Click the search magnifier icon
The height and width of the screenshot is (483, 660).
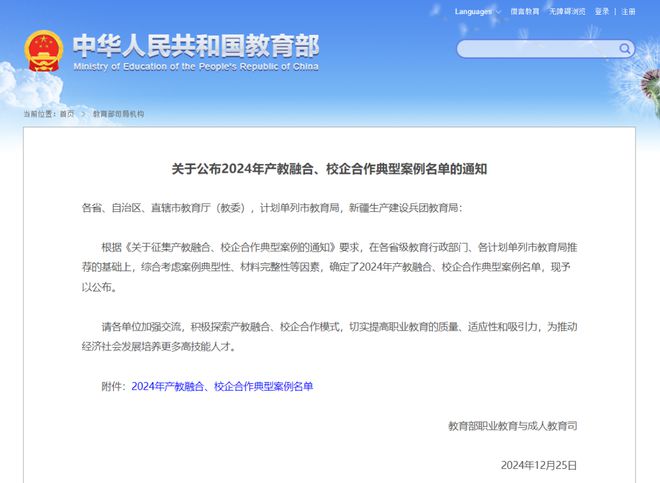tap(625, 49)
